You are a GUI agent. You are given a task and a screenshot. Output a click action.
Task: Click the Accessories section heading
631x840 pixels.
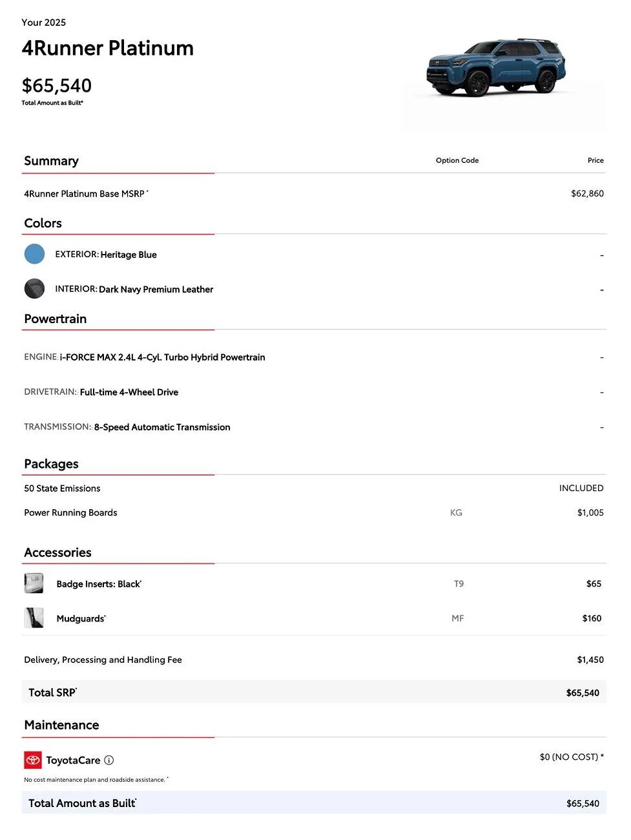click(x=57, y=552)
